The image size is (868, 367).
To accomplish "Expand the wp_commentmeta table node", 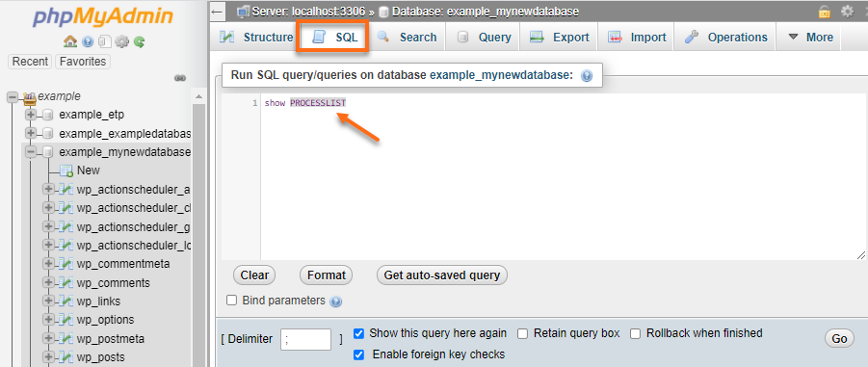I will point(49,264).
